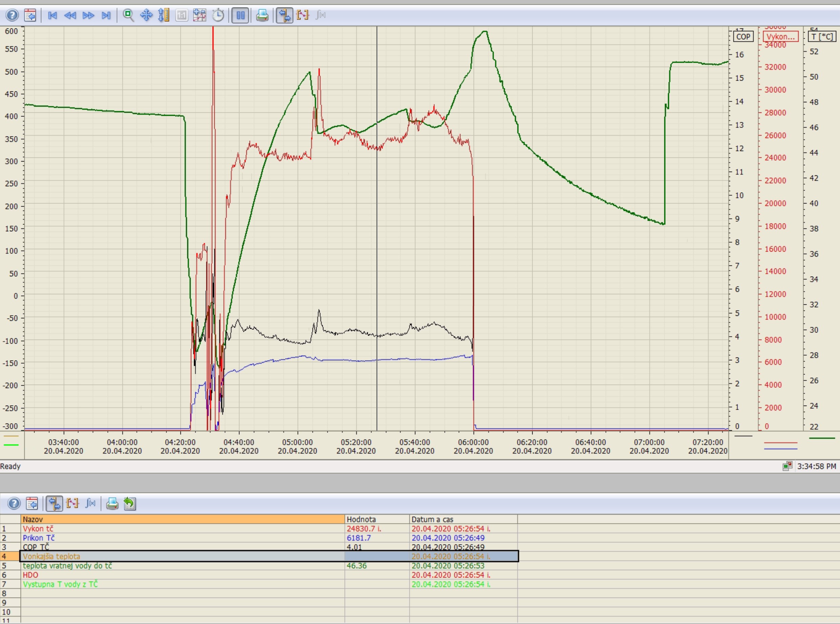Viewport: 840px width, 624px height.
Task: Click the zoom magnifier tool in chart toolbar
Action: [x=128, y=16]
